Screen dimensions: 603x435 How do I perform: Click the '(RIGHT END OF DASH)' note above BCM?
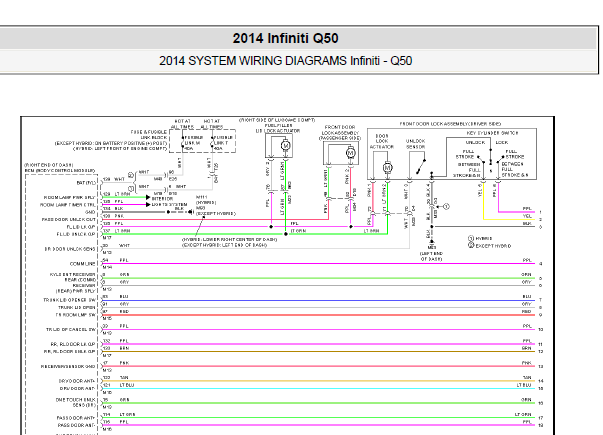click(49, 165)
